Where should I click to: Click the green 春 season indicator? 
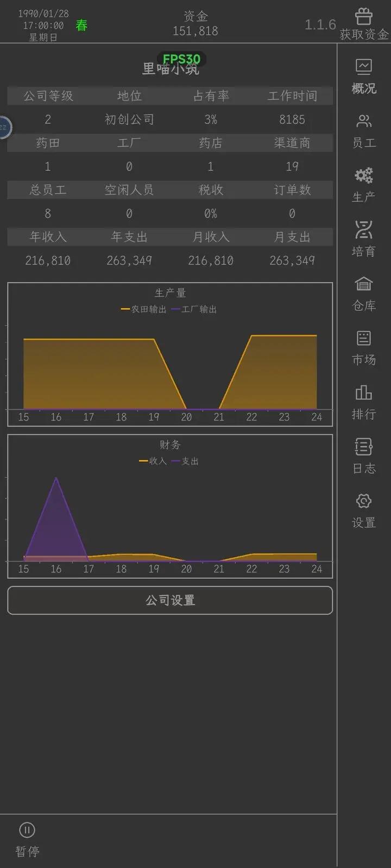point(81,25)
